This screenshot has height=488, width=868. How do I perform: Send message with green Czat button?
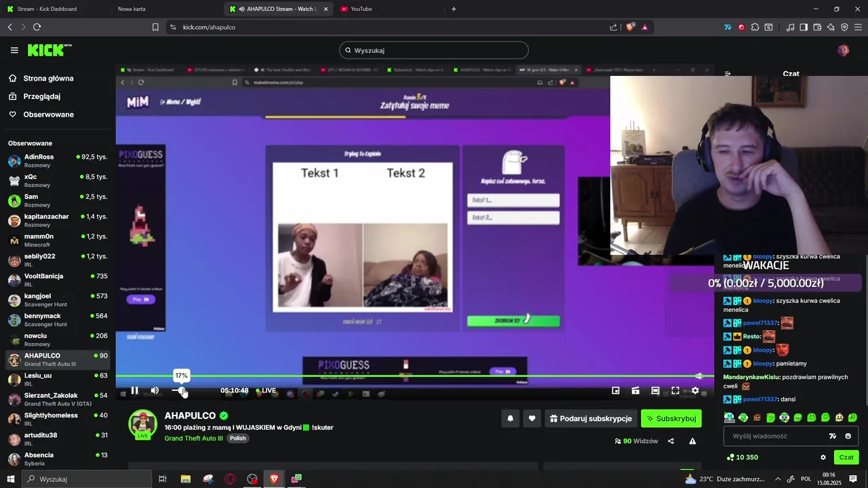[x=846, y=457]
